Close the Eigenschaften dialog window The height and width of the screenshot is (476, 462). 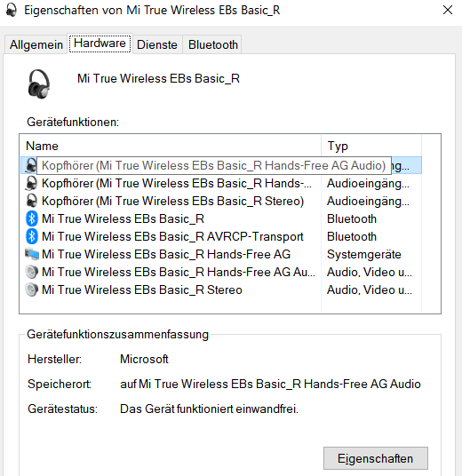(448, 10)
